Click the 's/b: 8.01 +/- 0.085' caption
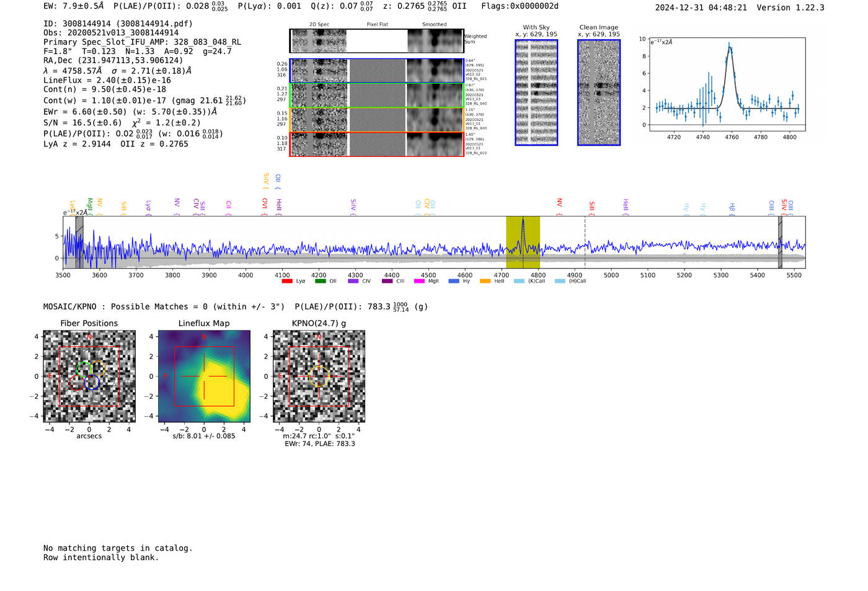Image resolution: width=868 pixels, height=591 pixels. (204, 436)
